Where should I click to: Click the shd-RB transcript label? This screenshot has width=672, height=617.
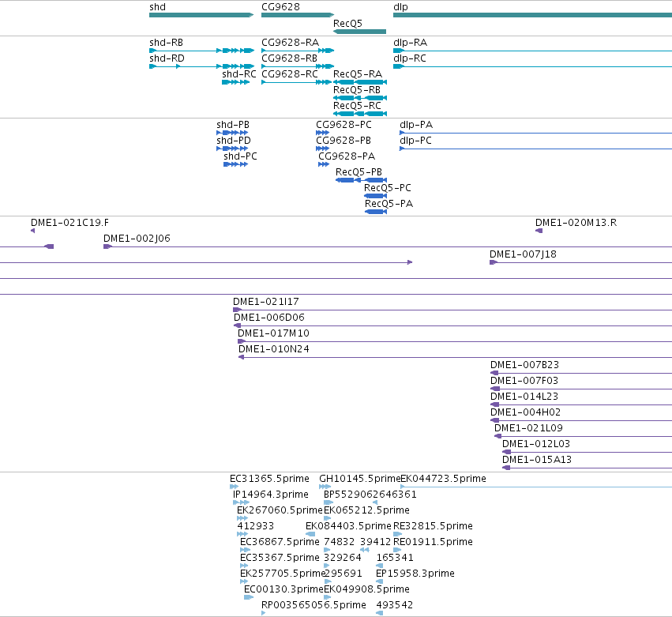tap(167, 43)
